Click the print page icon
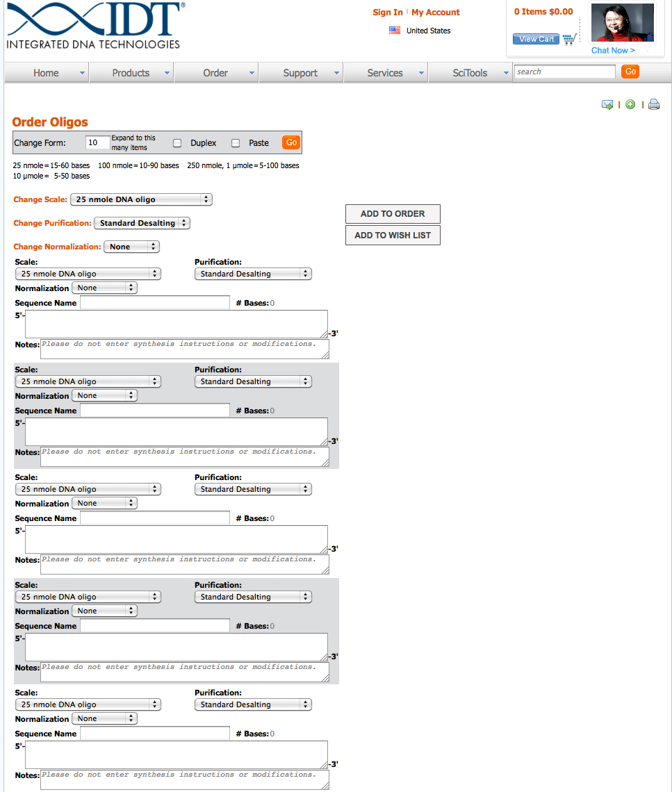This screenshot has width=672, height=792. [653, 104]
